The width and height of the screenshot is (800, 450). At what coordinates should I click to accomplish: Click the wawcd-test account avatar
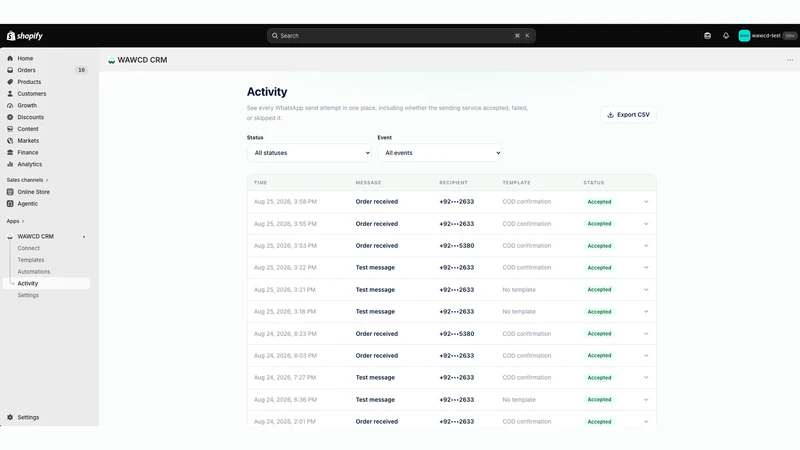pyautogui.click(x=744, y=36)
